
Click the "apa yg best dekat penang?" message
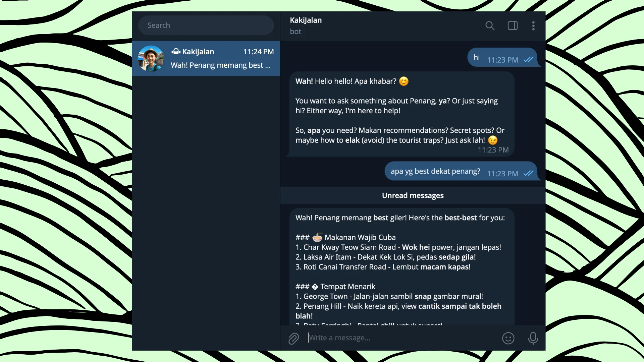click(435, 171)
